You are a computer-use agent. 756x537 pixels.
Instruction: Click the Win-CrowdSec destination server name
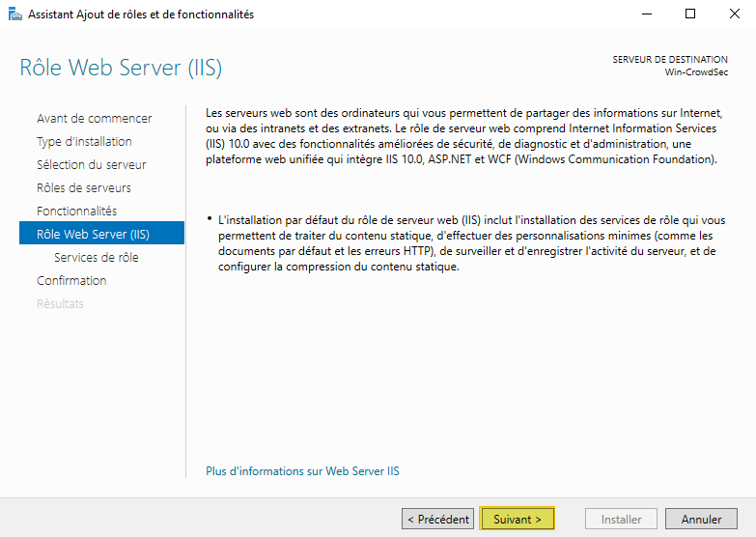pos(696,72)
